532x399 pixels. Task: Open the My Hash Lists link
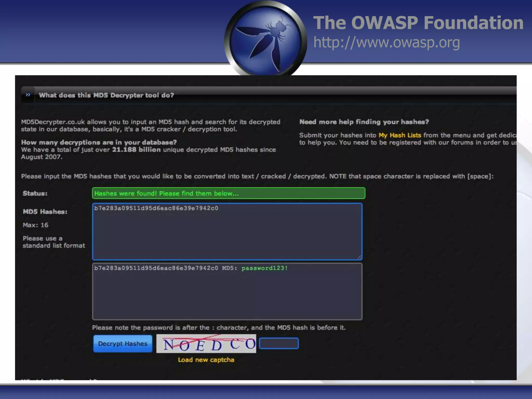400,135
